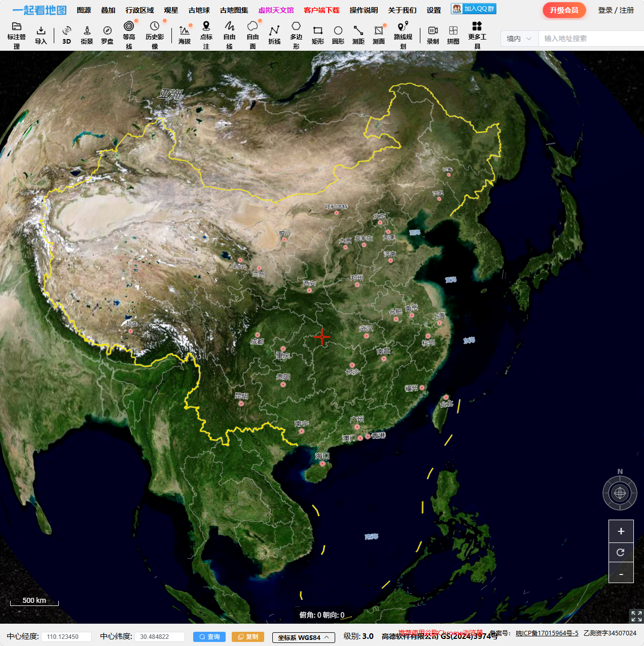The height and width of the screenshot is (646, 644).
Task: Enable the compass (罗盘) tool
Action: (x=107, y=35)
